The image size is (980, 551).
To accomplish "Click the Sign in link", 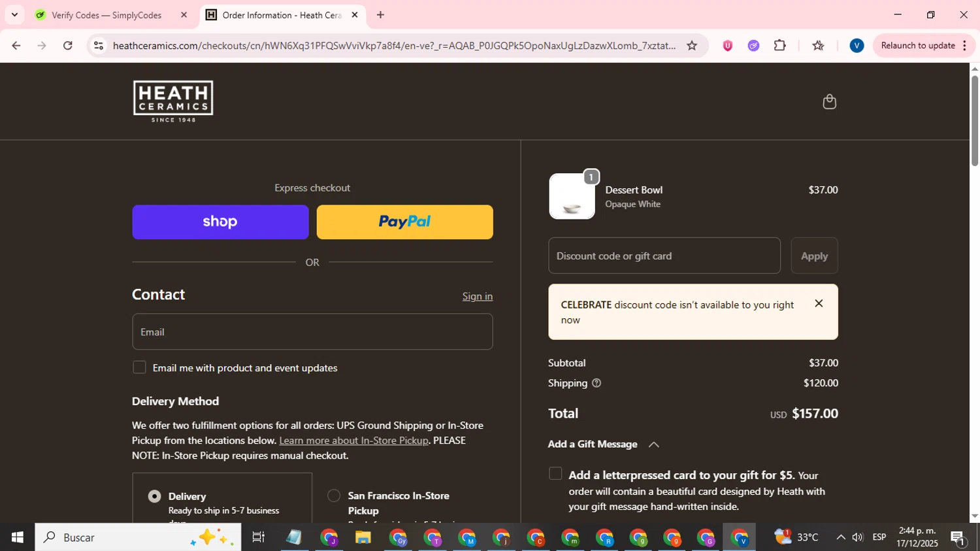I will coord(478,296).
